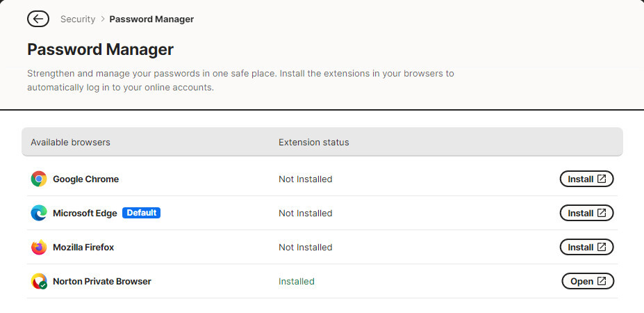
Task: Install extension for Microsoft Edge
Action: [x=586, y=213]
